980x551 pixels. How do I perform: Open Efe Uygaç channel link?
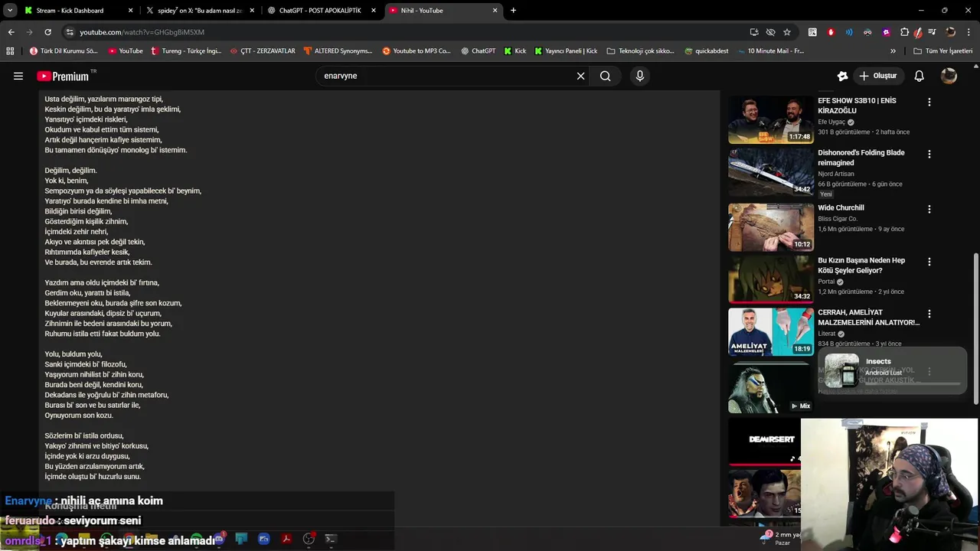pos(831,122)
